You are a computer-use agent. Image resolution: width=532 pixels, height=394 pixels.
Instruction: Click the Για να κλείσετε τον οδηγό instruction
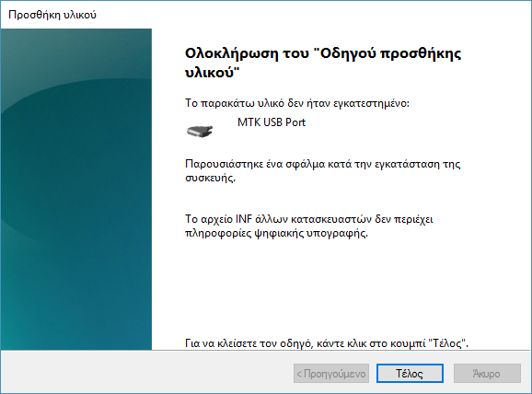coord(327,343)
